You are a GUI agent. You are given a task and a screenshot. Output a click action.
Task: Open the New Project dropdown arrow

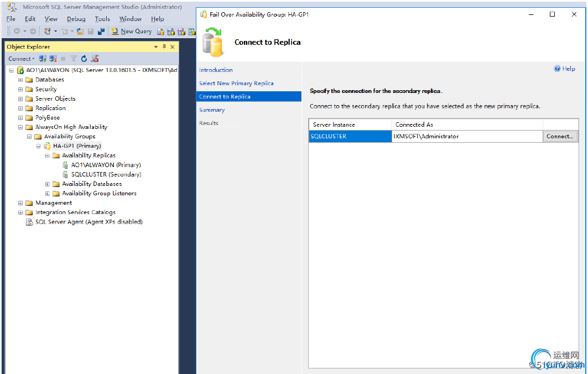point(55,31)
